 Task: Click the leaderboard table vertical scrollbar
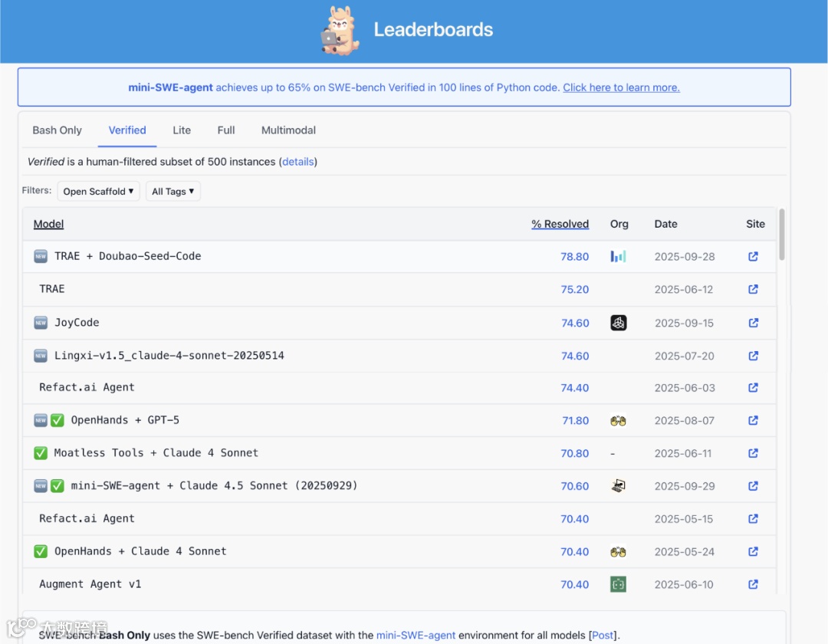[x=781, y=235]
